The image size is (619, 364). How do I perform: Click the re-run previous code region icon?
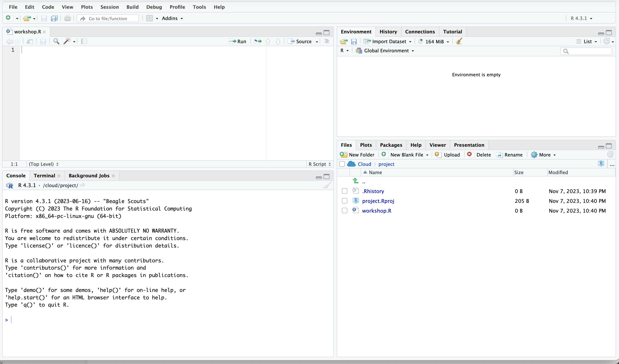(x=258, y=41)
